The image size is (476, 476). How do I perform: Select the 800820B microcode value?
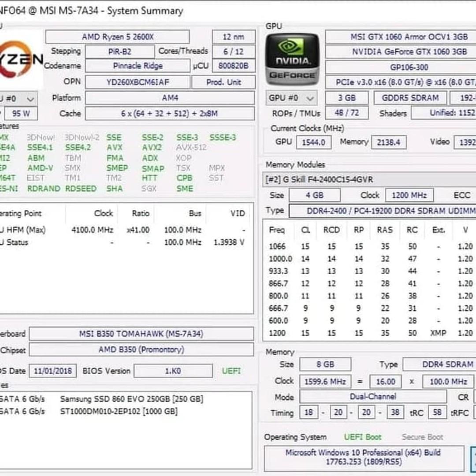234,66
